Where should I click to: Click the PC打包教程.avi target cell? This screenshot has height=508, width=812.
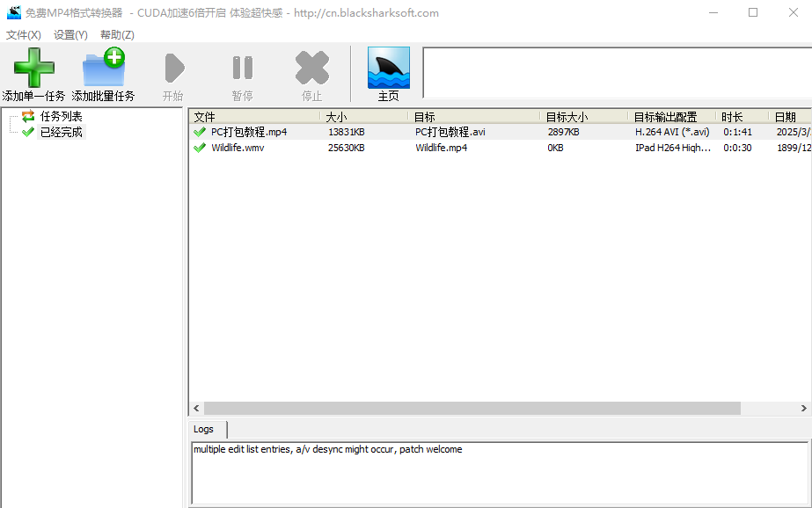(450, 132)
